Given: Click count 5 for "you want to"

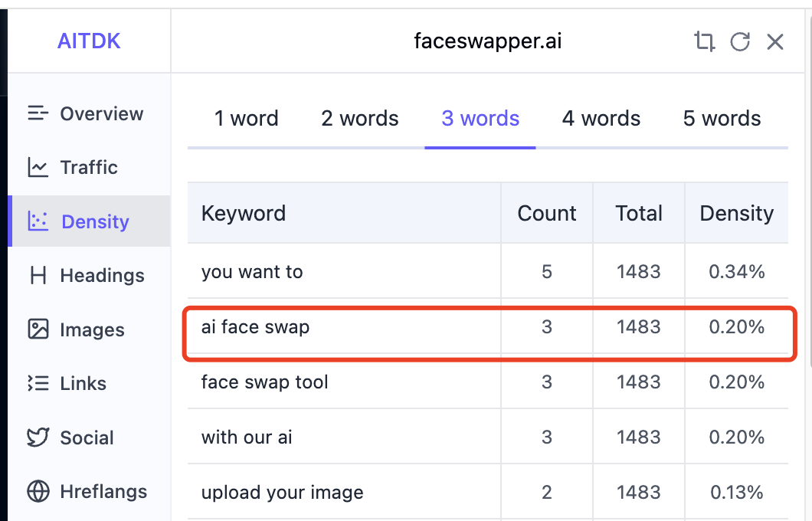Looking at the screenshot, I should pos(547,272).
